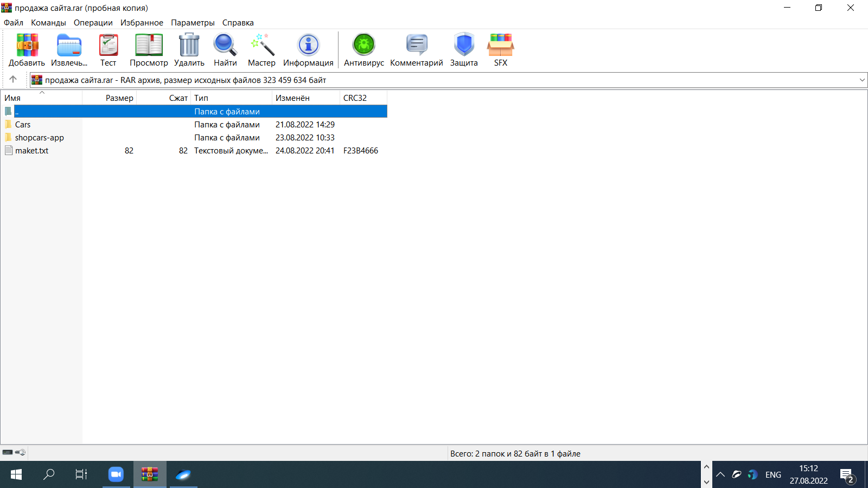Select the shopcars-app folder
This screenshot has width=868, height=488.
point(39,138)
